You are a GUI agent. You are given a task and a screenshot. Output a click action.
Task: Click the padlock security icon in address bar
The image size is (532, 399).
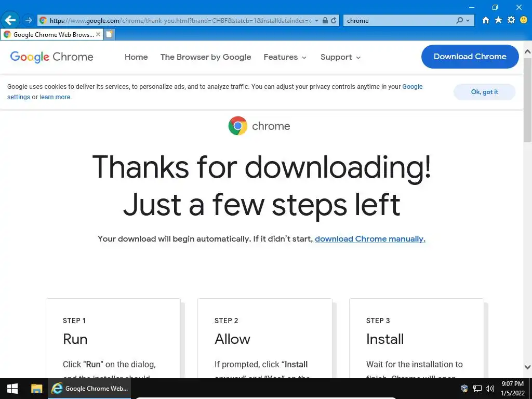point(325,20)
